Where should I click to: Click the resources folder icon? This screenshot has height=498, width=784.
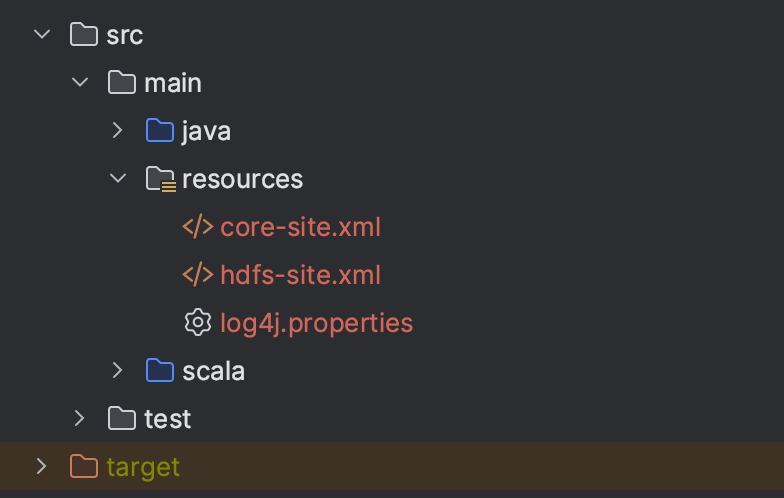[x=160, y=179]
